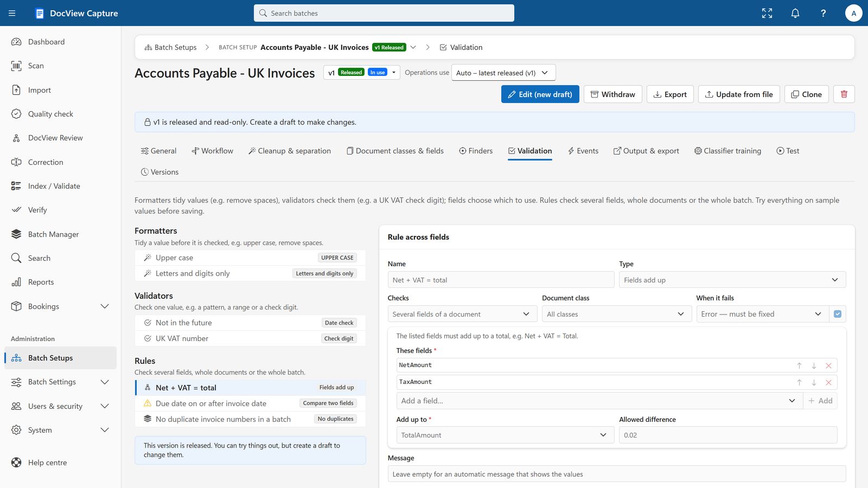The height and width of the screenshot is (488, 868).
Task: Select Due date on or after invoice date rule
Action: click(x=250, y=403)
